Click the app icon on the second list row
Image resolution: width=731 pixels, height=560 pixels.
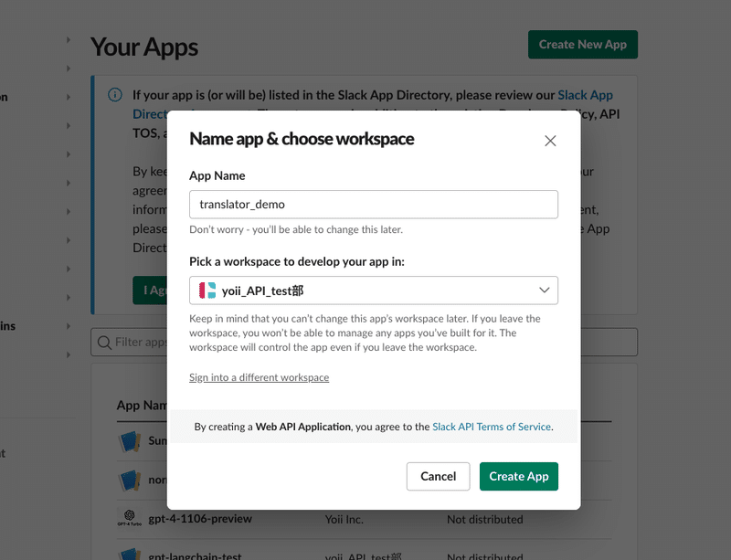tap(130, 479)
